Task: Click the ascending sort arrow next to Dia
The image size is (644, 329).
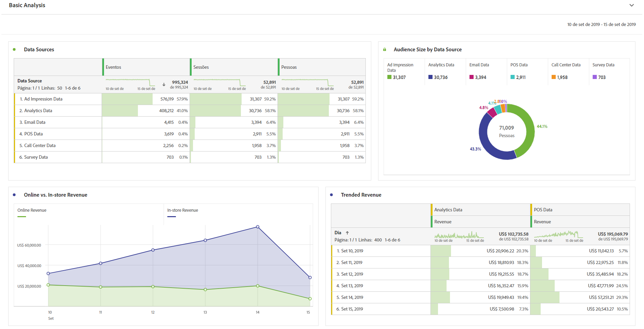Action: [x=347, y=233]
